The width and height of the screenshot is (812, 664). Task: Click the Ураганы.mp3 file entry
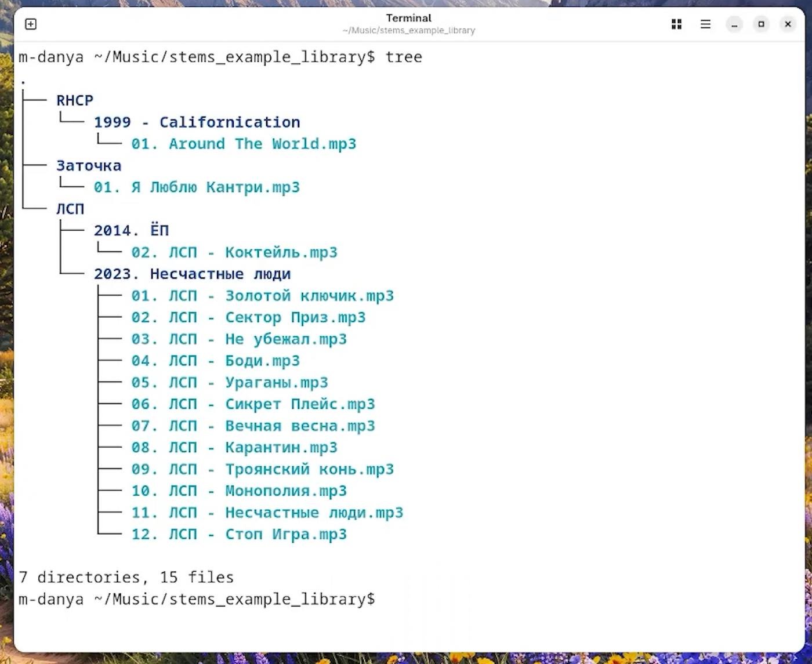point(230,383)
